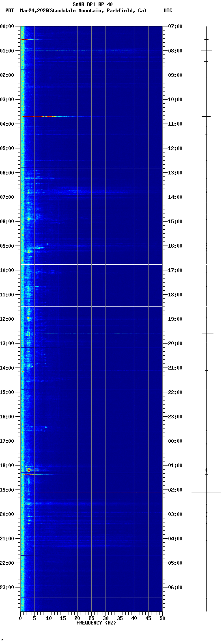The image size is (224, 644).
Task: Click the date label 'Mar24,2026'
Action: tap(34, 11)
